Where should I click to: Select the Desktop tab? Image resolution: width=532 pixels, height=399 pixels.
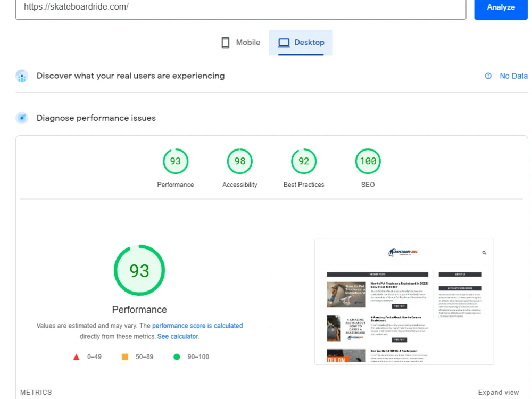[x=301, y=43]
